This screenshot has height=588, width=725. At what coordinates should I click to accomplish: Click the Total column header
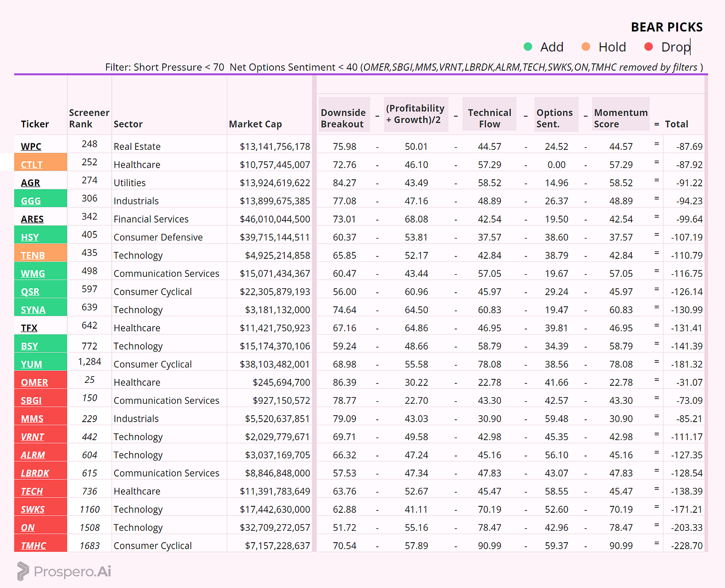click(677, 124)
